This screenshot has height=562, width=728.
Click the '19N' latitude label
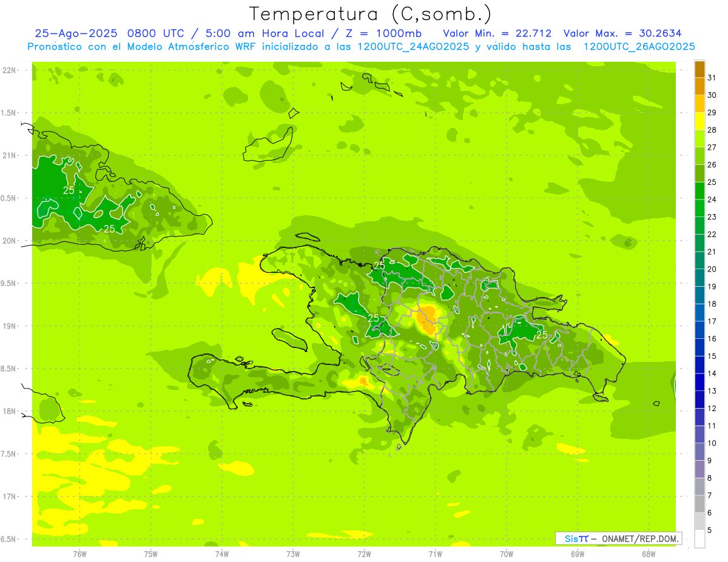tap(9, 326)
